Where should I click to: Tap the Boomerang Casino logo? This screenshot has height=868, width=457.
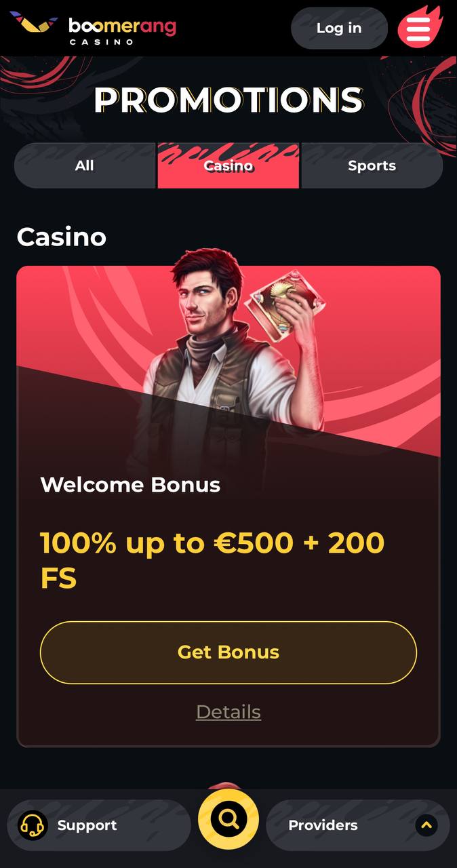[93, 28]
